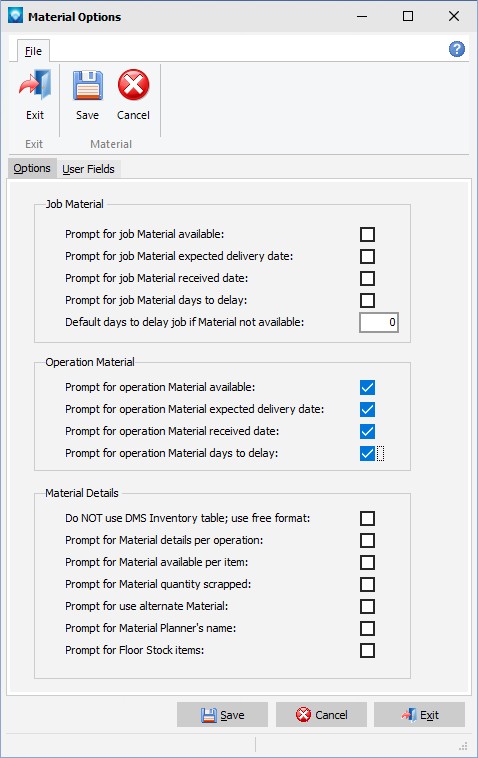478x758 pixels.
Task: Click the resize grip in status bar corner
Action: point(463,746)
